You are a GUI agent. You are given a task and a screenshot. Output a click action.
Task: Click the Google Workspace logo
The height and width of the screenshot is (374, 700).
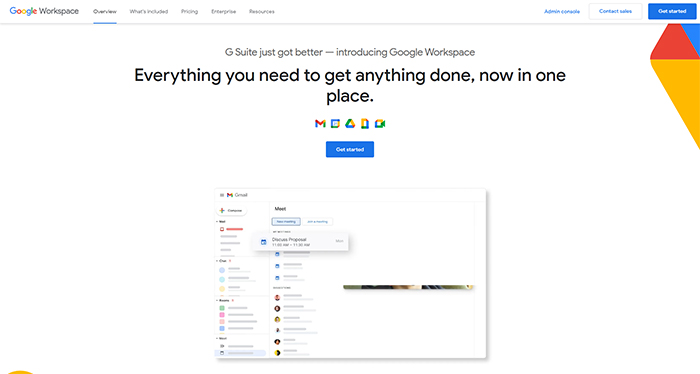click(44, 11)
